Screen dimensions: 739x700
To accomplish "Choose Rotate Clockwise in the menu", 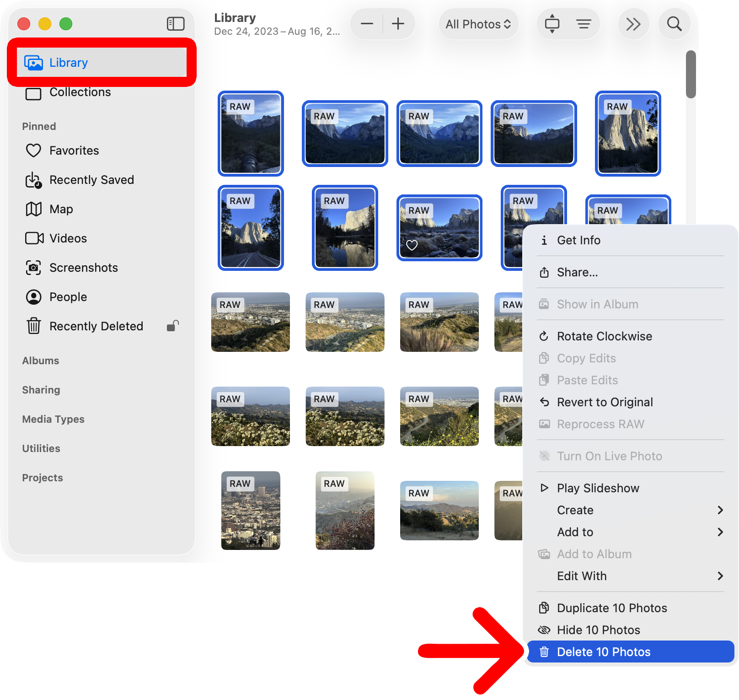I will [604, 336].
